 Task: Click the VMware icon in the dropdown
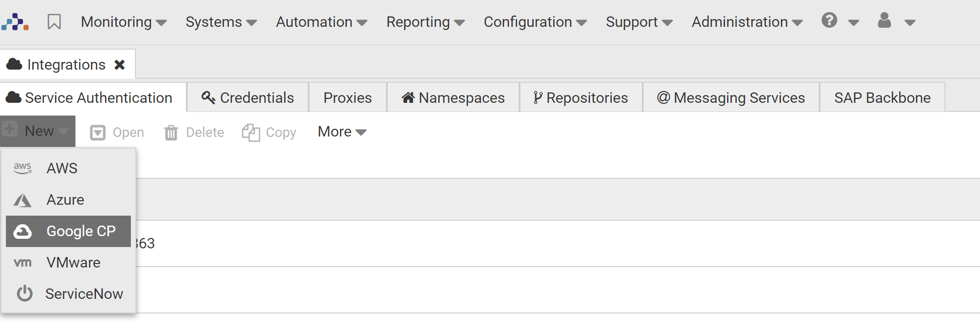tap(23, 262)
